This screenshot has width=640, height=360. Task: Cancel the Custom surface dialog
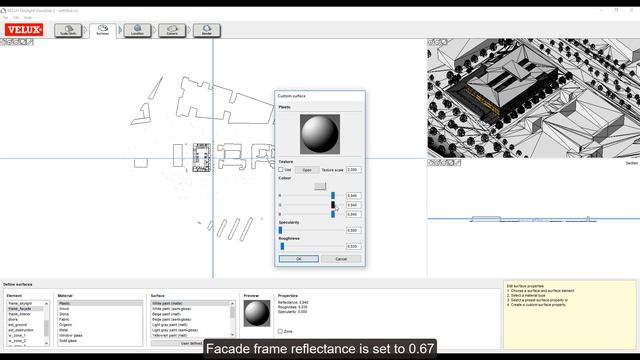[x=341, y=259]
